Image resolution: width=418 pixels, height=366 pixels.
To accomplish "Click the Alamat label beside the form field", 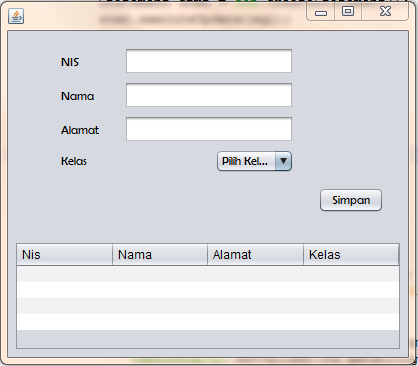I will click(x=80, y=130).
